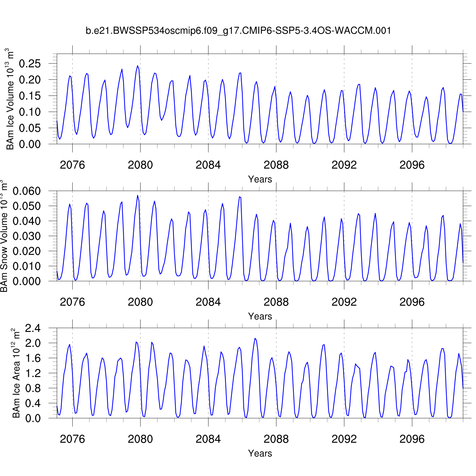Image resolution: width=476 pixels, height=476 pixels.
Task: Click the 'Years' label under the middle panel
Action: click(260, 316)
